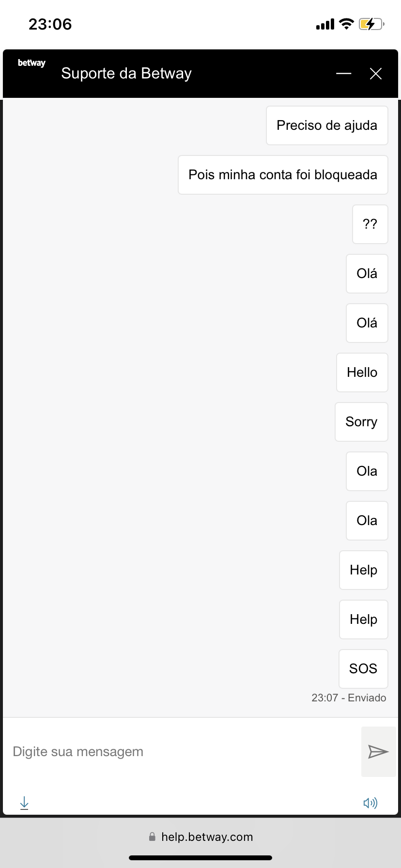Tap the 'SOS' message bubble
This screenshot has width=401, height=868.
363,669
